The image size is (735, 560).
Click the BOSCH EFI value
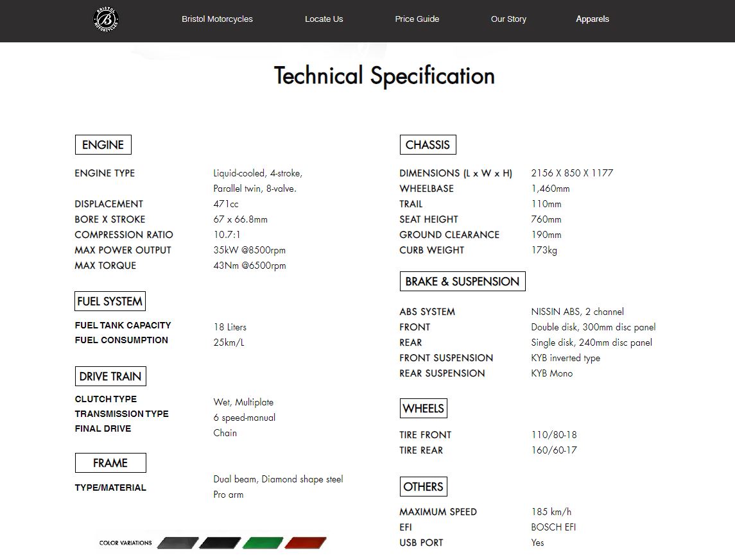[x=553, y=527]
